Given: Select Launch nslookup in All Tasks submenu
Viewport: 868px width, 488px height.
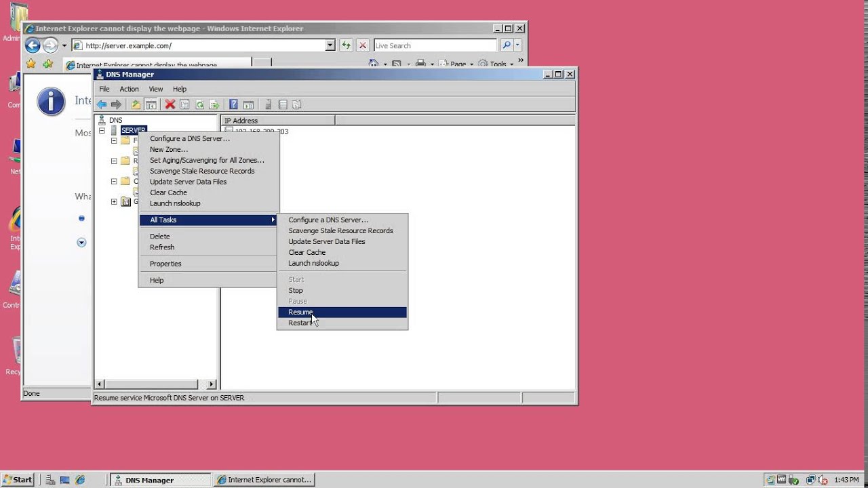Looking at the screenshot, I should 342,263.
